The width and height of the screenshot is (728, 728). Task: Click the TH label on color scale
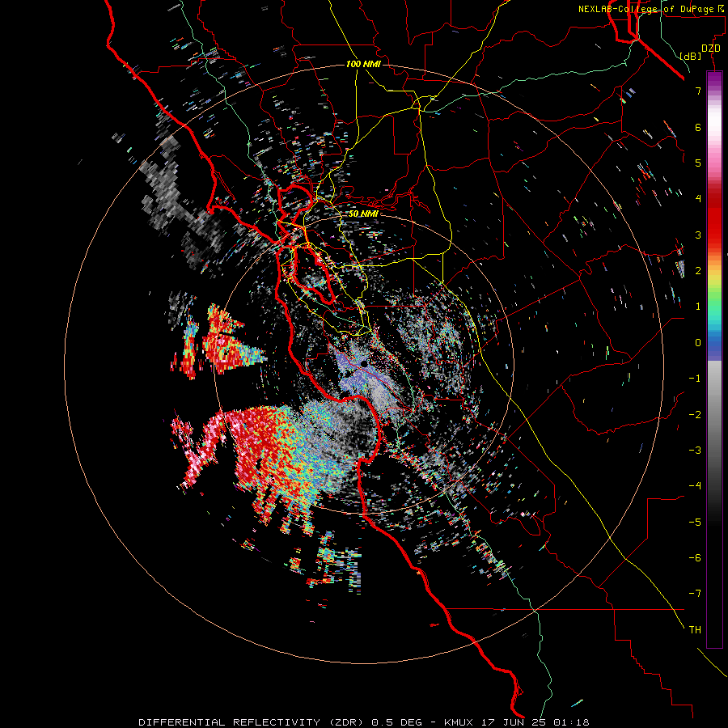pyautogui.click(x=695, y=630)
